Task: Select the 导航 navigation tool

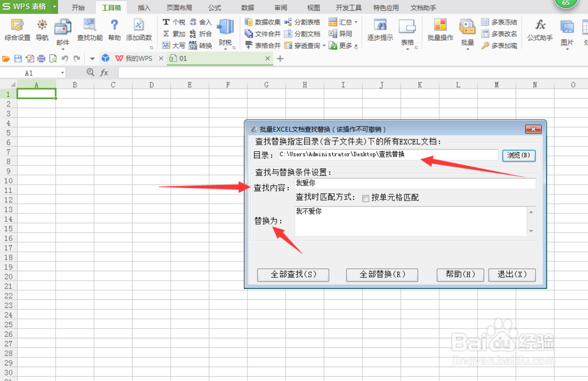Action: (x=41, y=29)
